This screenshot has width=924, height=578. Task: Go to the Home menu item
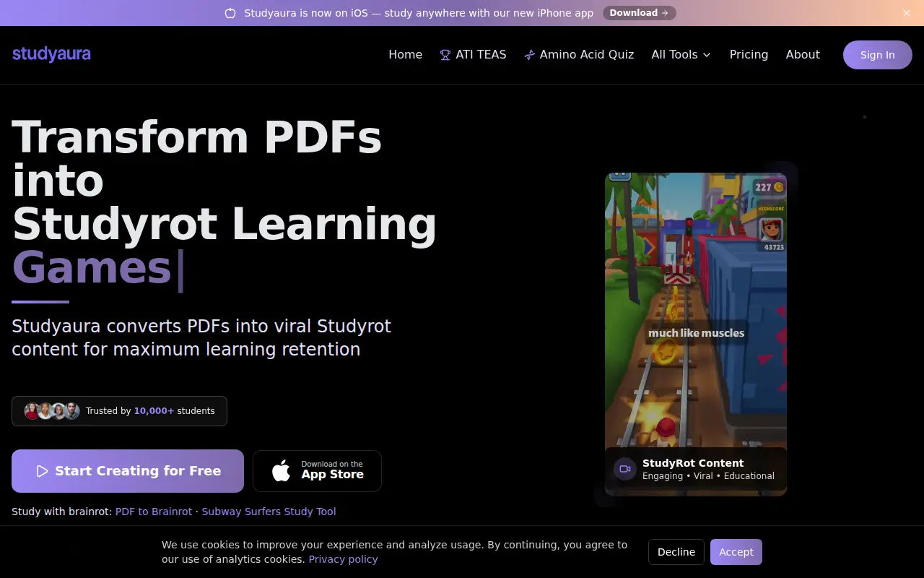click(405, 55)
